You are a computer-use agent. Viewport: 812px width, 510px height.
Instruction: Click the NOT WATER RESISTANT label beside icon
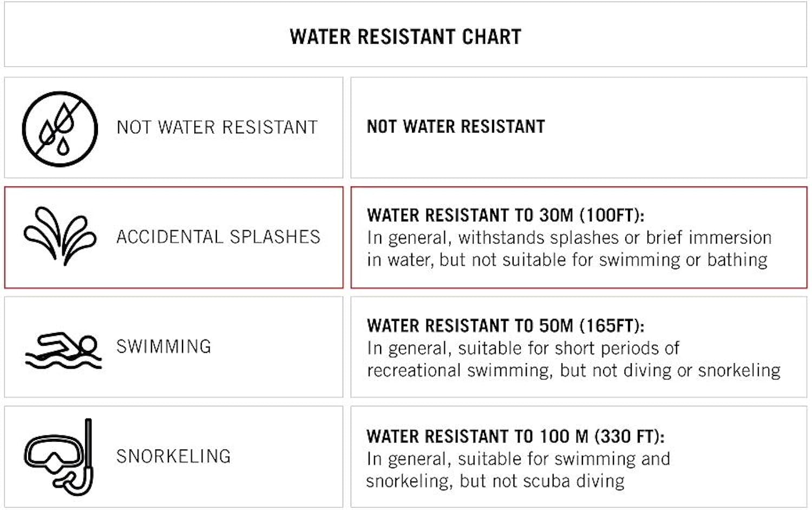[x=217, y=127]
